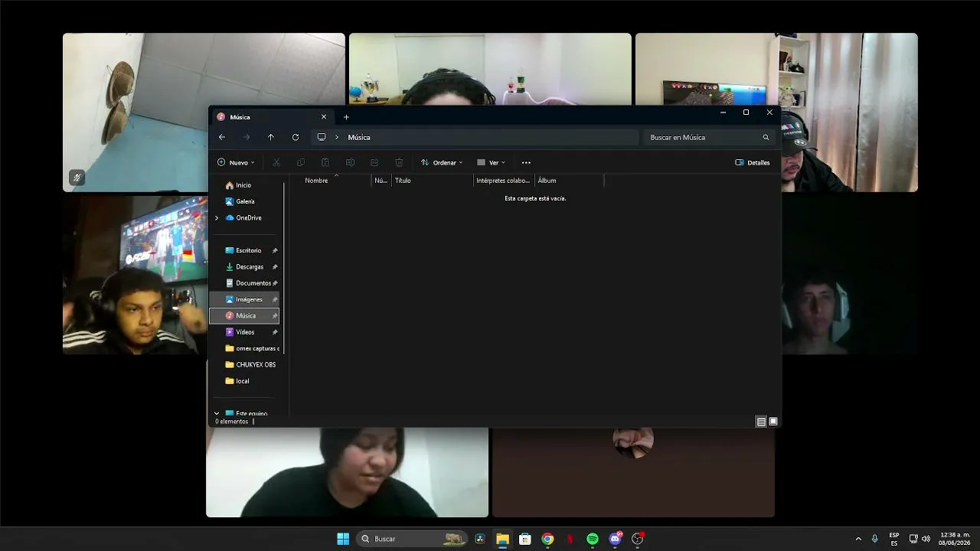The width and height of the screenshot is (980, 551).
Task: Select video tile showing straw hats on wall
Action: pos(204,112)
